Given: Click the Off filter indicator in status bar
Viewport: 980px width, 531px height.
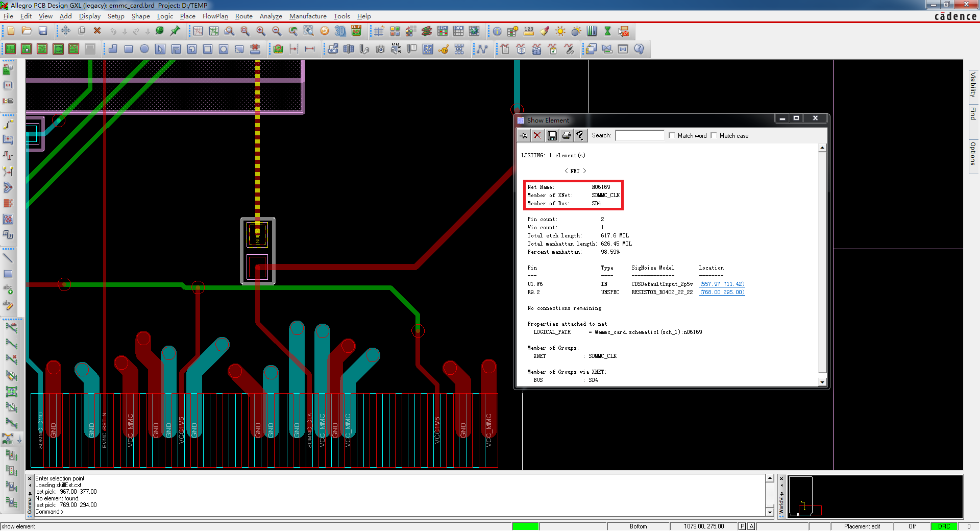Looking at the screenshot, I should point(912,526).
